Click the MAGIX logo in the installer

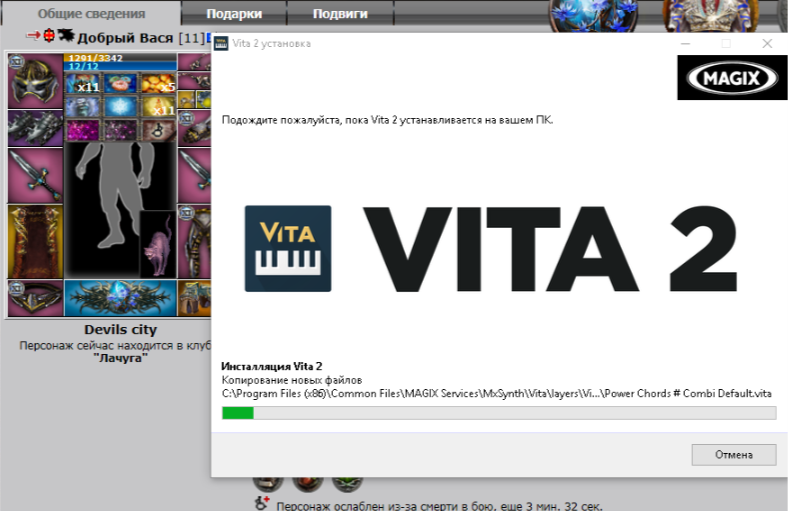click(732, 77)
